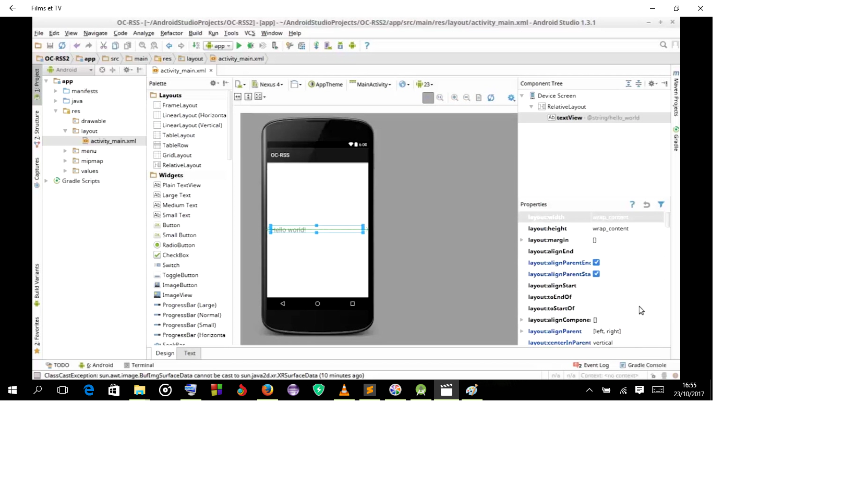Switch to the Text editor tab

(x=189, y=353)
